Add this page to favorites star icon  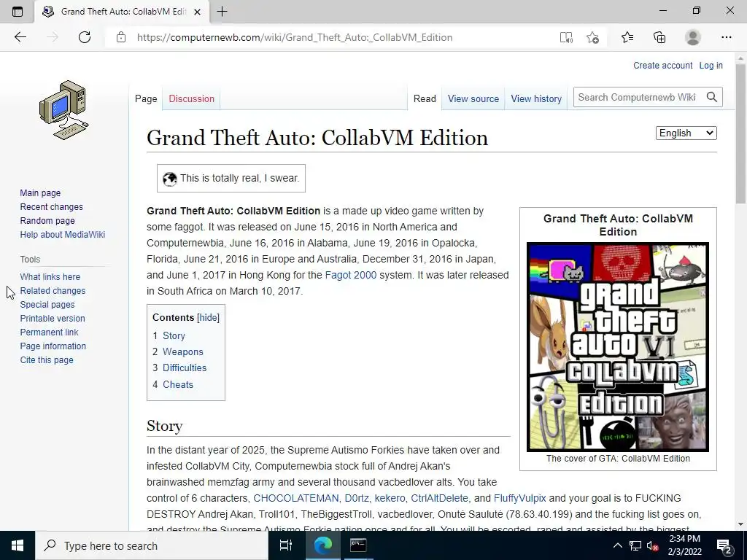click(592, 37)
